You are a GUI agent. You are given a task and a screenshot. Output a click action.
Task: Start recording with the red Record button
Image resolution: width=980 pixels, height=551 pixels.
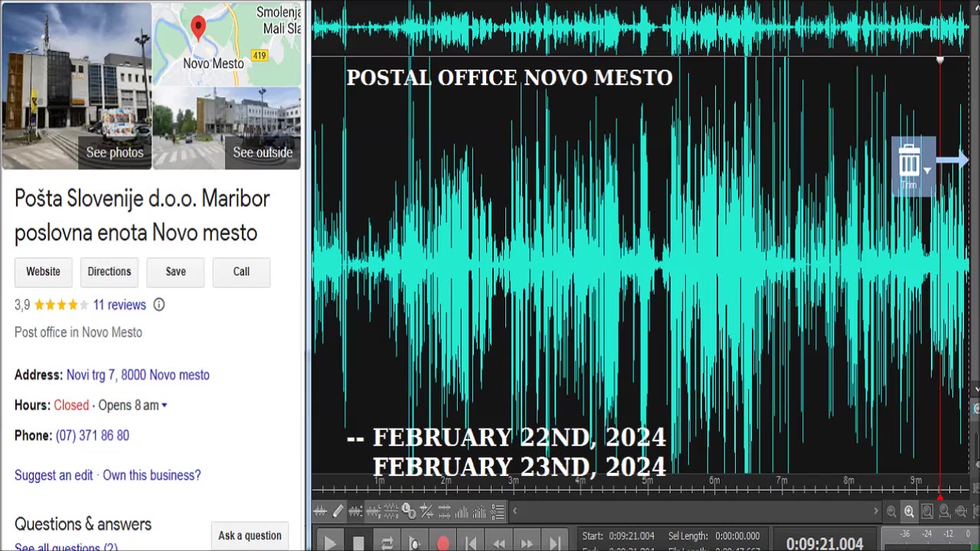443,543
